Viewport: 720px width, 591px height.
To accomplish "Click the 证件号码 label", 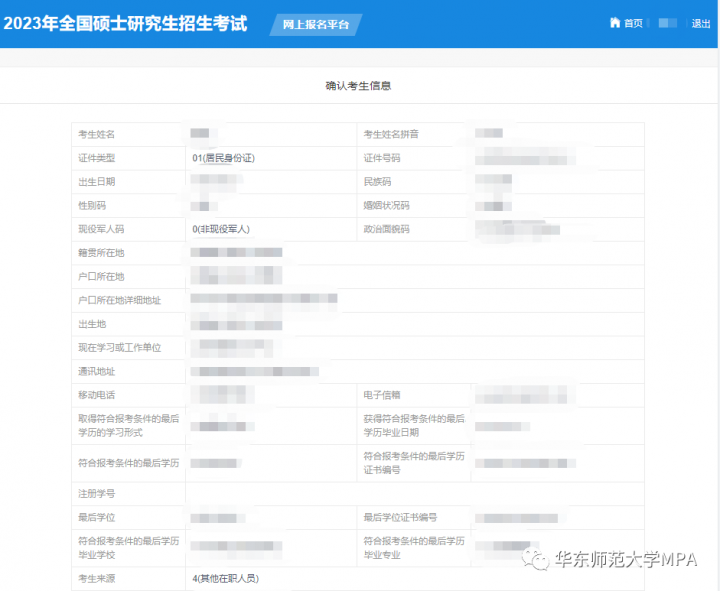I will point(382,158).
